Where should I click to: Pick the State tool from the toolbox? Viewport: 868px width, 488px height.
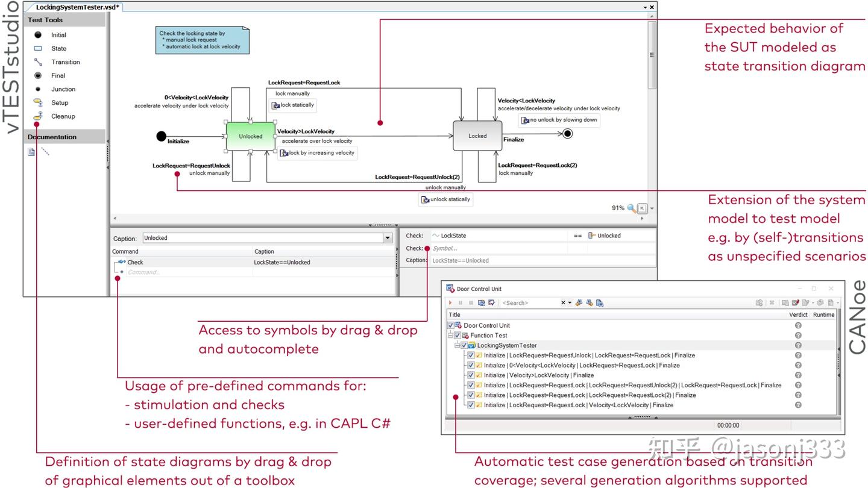click(50, 48)
